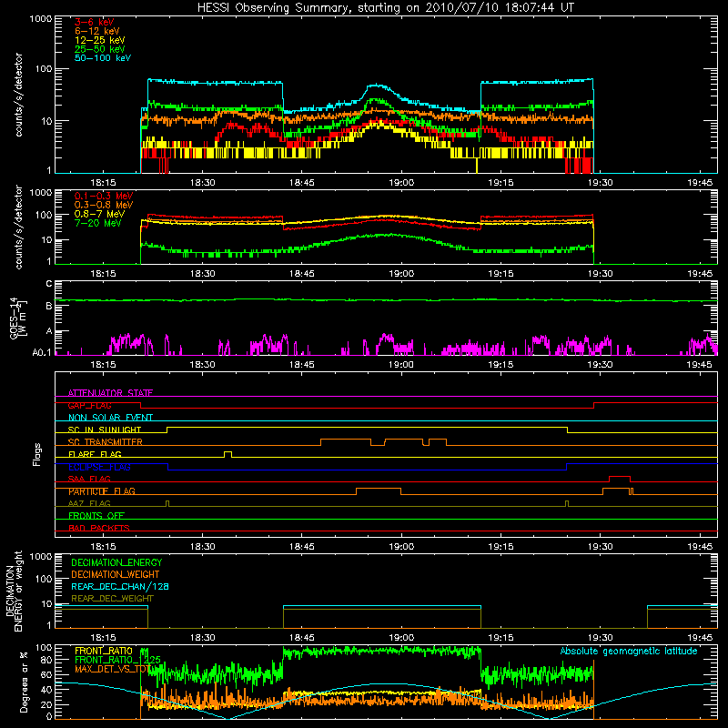Image resolution: width=728 pixels, height=728 pixels.
Task: Click the DECIMATION_WEIGHT legend entry
Action: click(116, 574)
